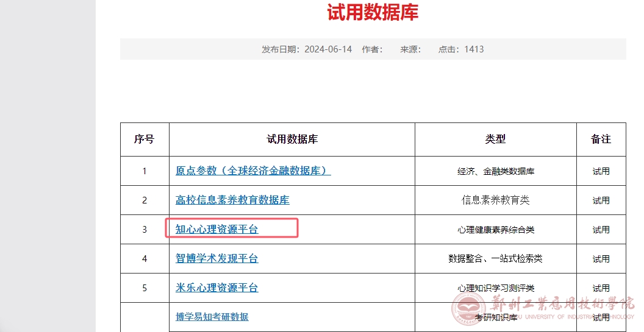Click row number 1 cell
The image size is (644, 332).
tap(145, 171)
